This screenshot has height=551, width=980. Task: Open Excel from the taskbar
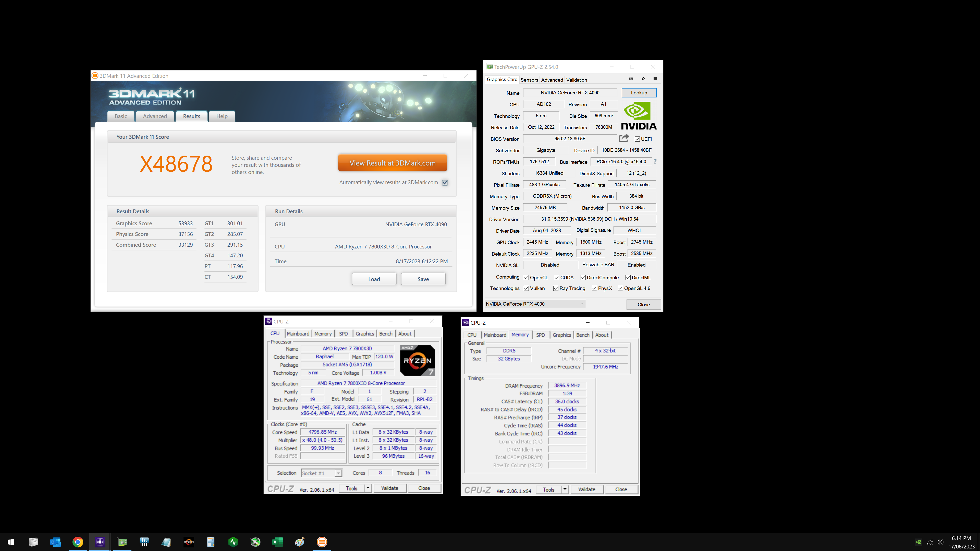[277, 542]
